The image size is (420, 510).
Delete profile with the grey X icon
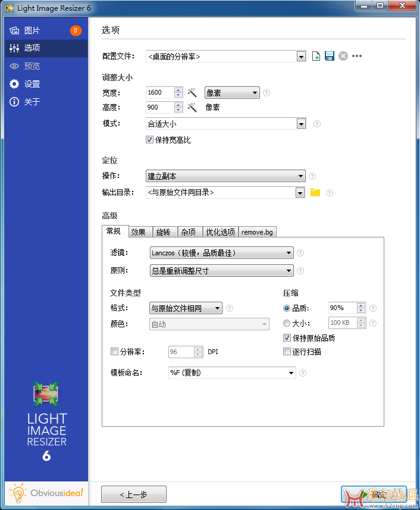coord(343,56)
